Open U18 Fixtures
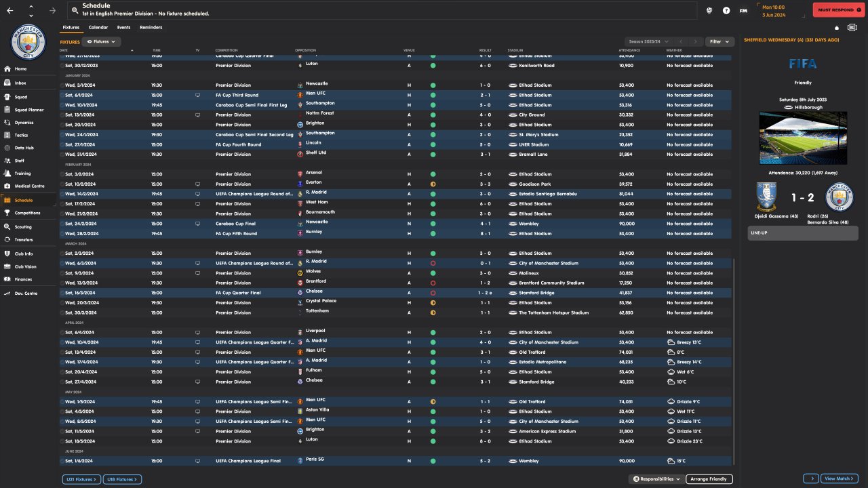Image resolution: width=868 pixels, height=488 pixels. click(x=123, y=479)
